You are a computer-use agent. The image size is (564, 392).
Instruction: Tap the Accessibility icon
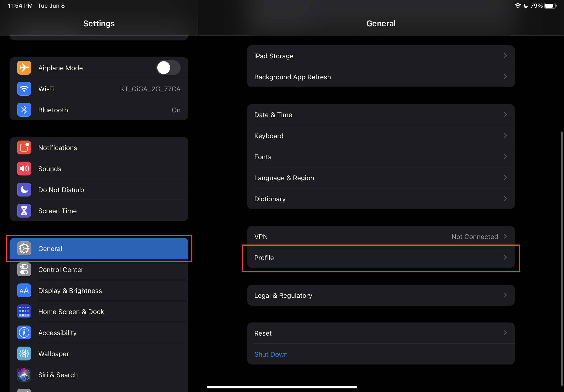pos(24,332)
